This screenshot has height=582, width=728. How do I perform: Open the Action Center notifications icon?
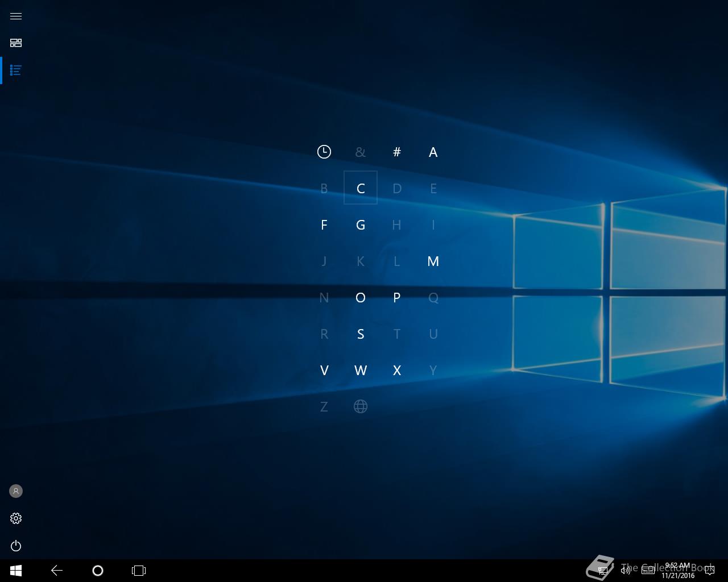coord(709,571)
